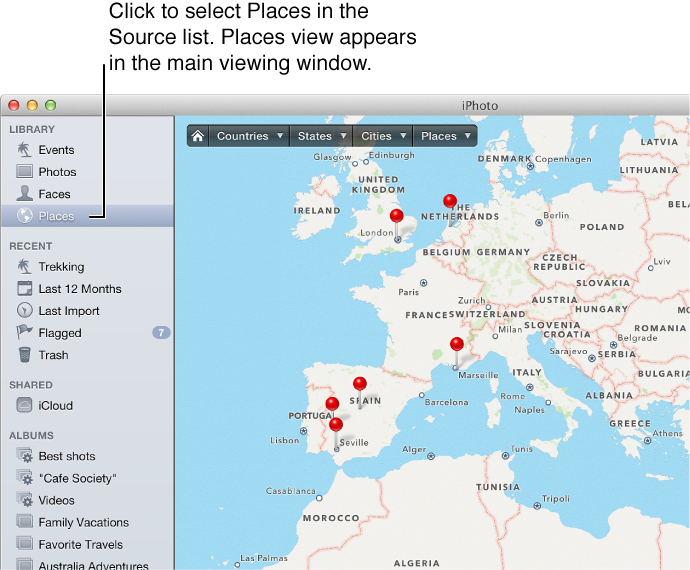This screenshot has height=570, width=690.
Task: Click the red pin over the Netherlands
Action: pos(450,201)
